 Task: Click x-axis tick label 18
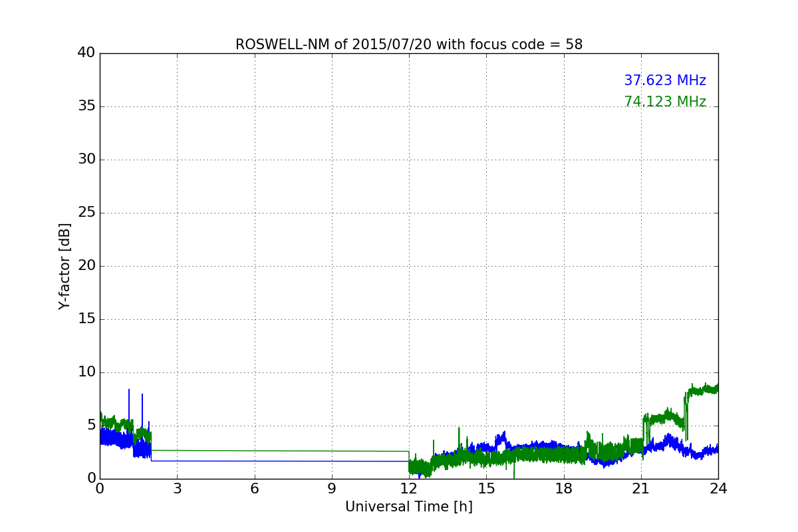564,488
